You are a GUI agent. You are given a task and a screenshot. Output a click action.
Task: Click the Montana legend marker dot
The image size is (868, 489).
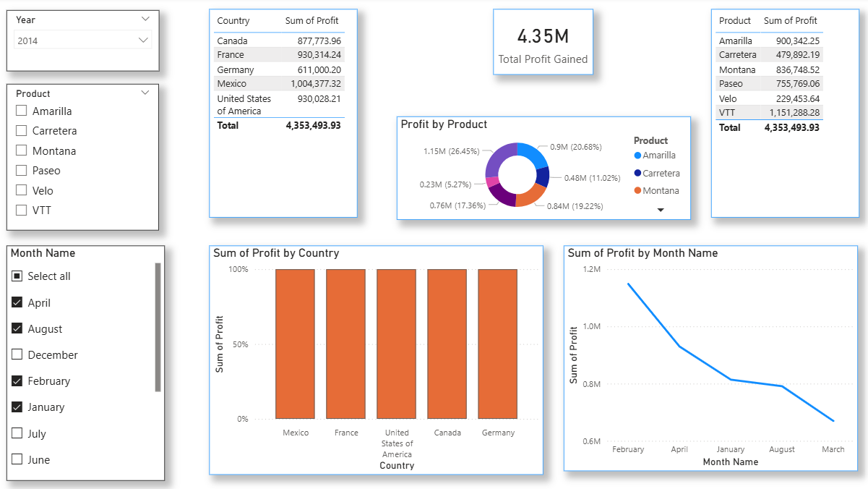point(637,190)
